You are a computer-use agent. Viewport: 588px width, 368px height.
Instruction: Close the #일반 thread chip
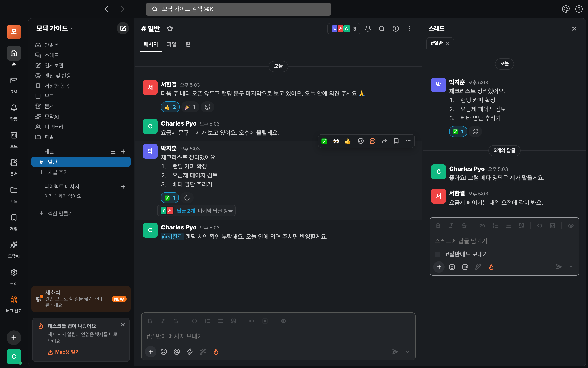(x=448, y=44)
